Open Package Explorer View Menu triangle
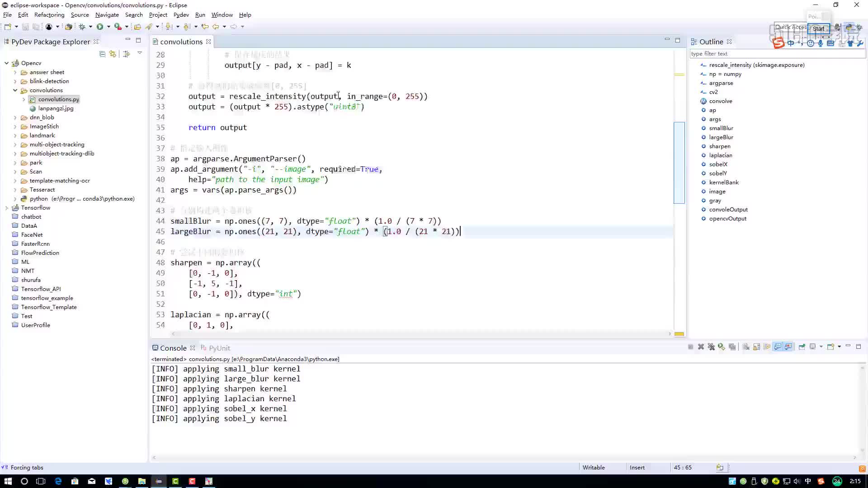Viewport: 868px width, 488px height. [x=140, y=53]
